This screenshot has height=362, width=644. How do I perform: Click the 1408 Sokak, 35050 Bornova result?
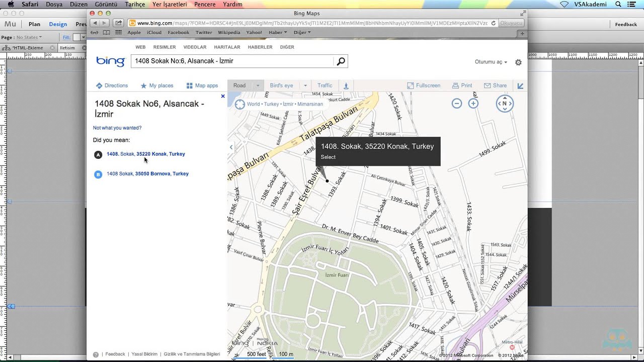point(147,174)
